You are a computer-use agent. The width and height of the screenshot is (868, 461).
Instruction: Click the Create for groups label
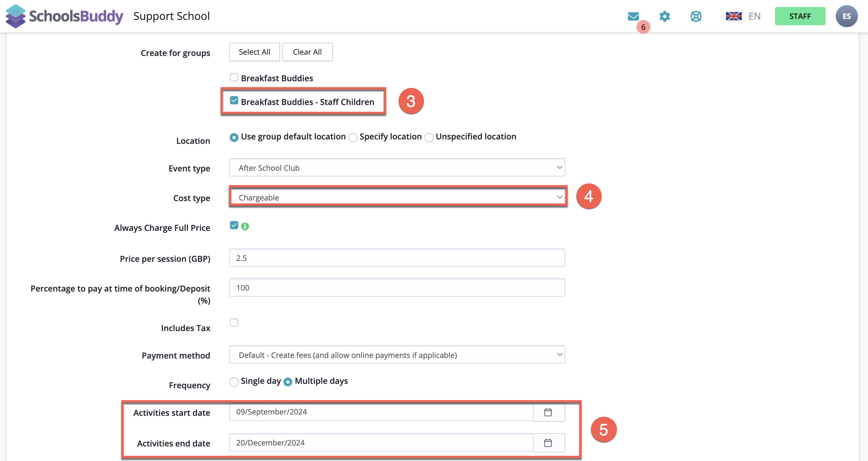coord(175,53)
